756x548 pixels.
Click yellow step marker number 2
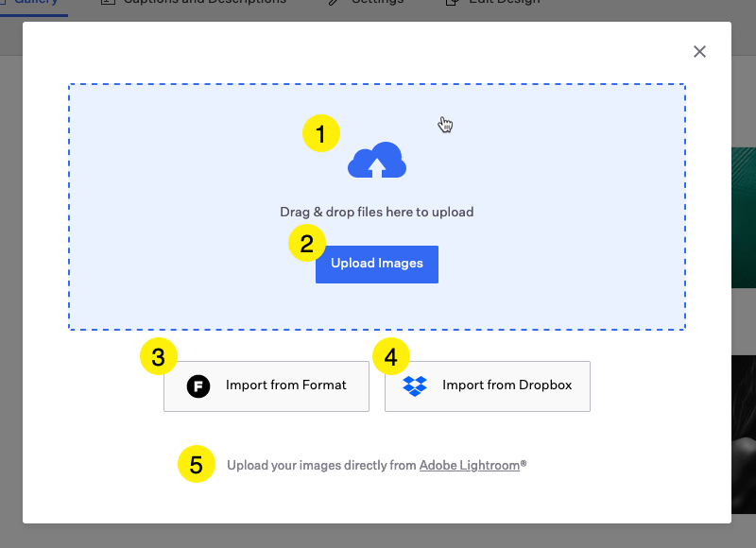306,243
